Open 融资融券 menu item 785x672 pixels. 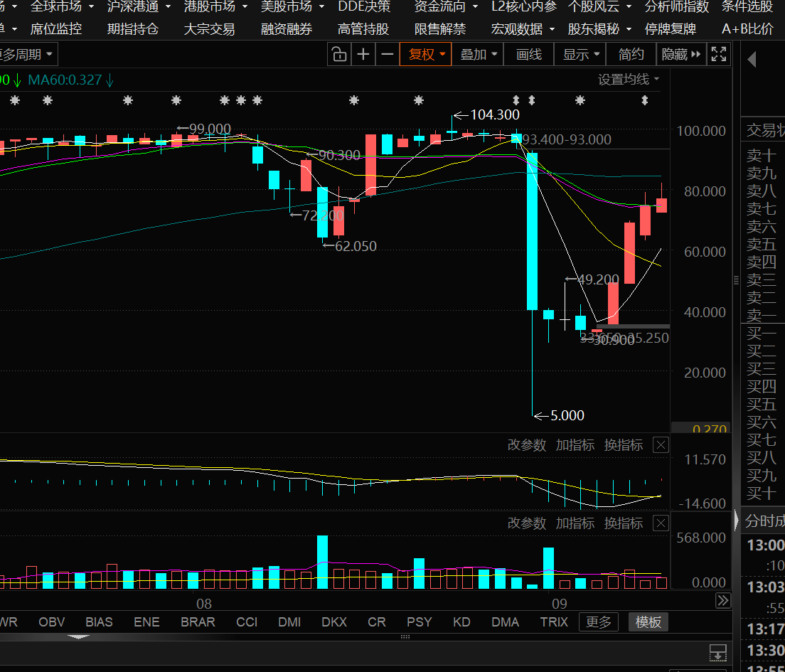287,29
